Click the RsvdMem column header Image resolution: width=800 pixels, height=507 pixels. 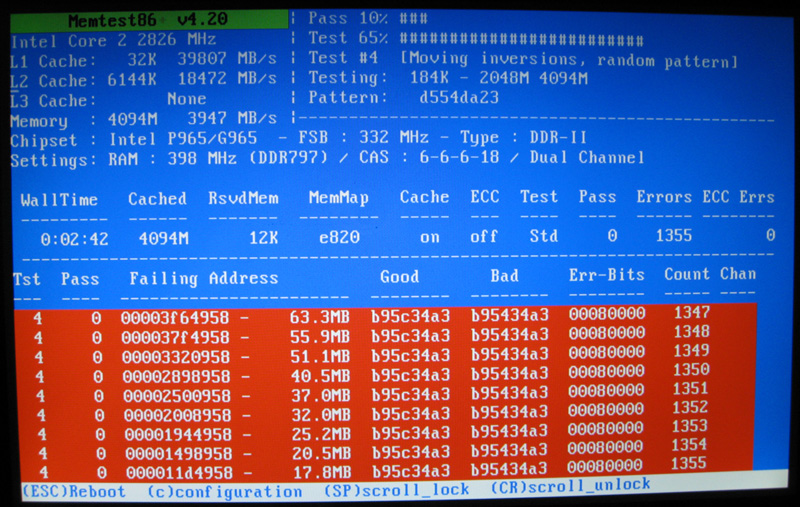point(243,198)
